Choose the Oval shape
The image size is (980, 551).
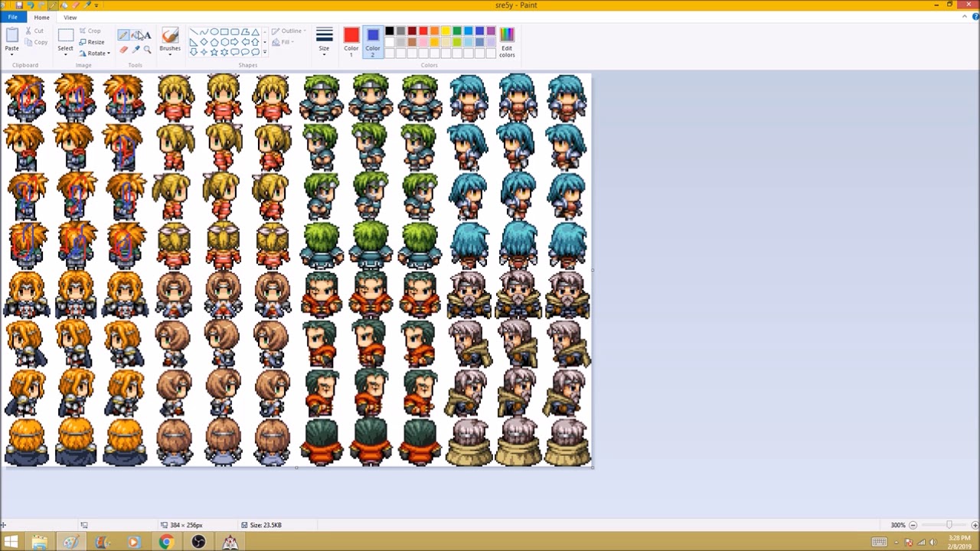tap(214, 32)
